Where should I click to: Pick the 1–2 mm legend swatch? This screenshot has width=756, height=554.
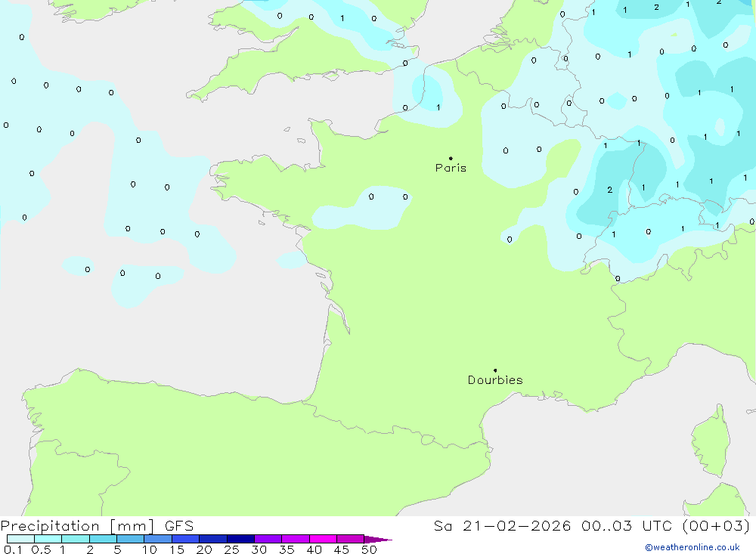click(76, 539)
